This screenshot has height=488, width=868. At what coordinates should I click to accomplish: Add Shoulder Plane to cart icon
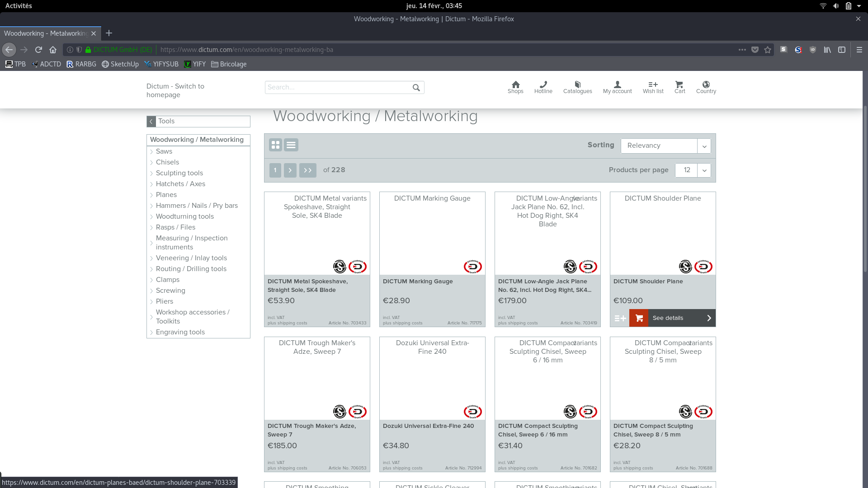[639, 319]
